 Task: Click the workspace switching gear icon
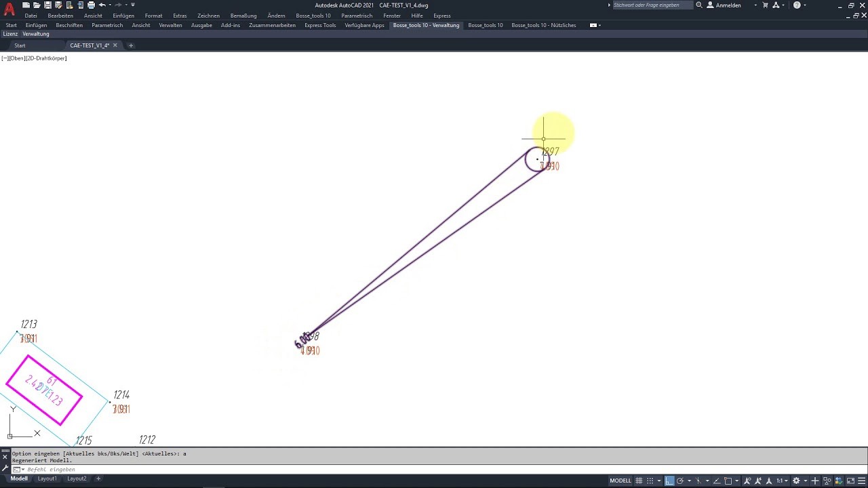797,481
